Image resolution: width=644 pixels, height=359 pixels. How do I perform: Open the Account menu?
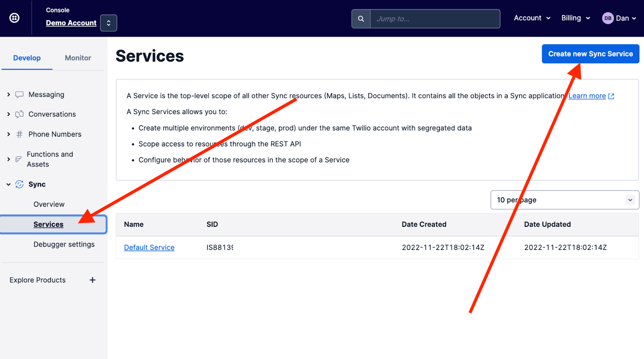click(x=532, y=18)
